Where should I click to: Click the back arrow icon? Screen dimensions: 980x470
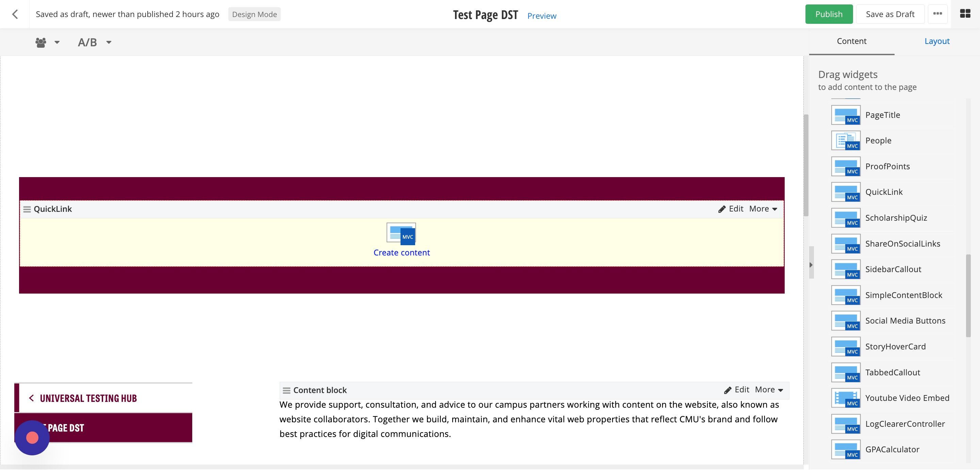(x=15, y=14)
